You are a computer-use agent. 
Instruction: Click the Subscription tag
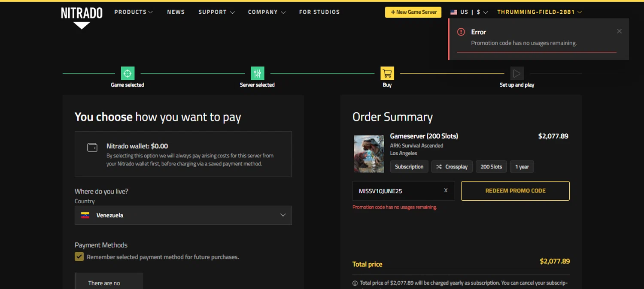(409, 167)
